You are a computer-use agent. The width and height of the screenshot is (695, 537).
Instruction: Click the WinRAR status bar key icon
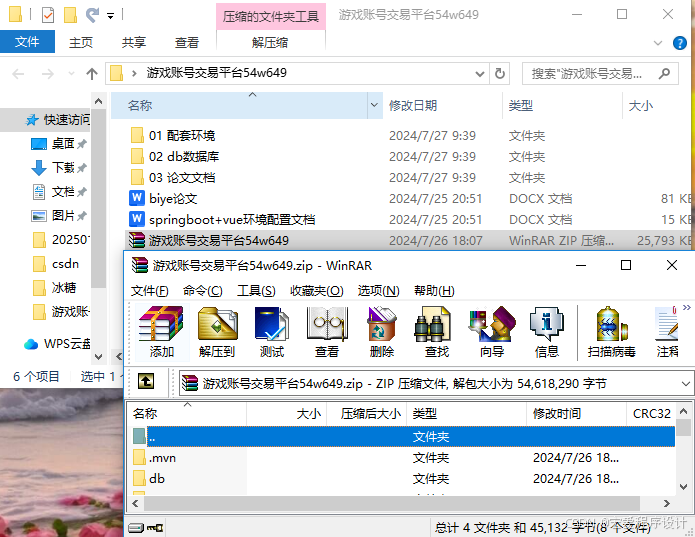click(155, 528)
